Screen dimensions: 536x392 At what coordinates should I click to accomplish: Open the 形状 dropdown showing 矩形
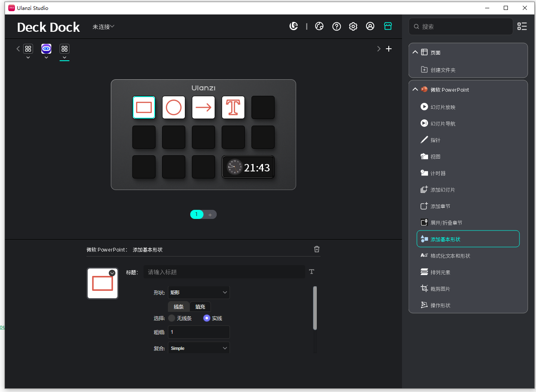pyautogui.click(x=199, y=292)
